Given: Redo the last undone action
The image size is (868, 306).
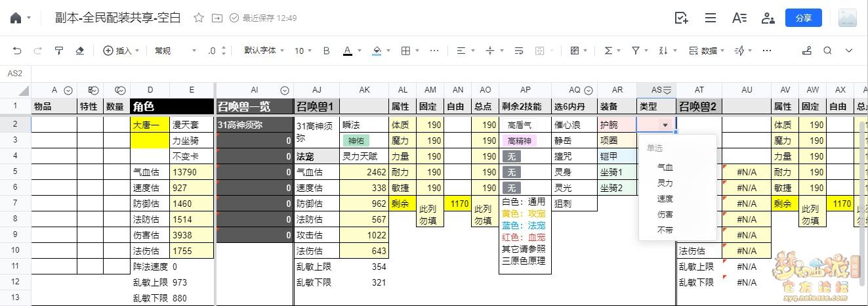Looking at the screenshot, I should 38,51.
